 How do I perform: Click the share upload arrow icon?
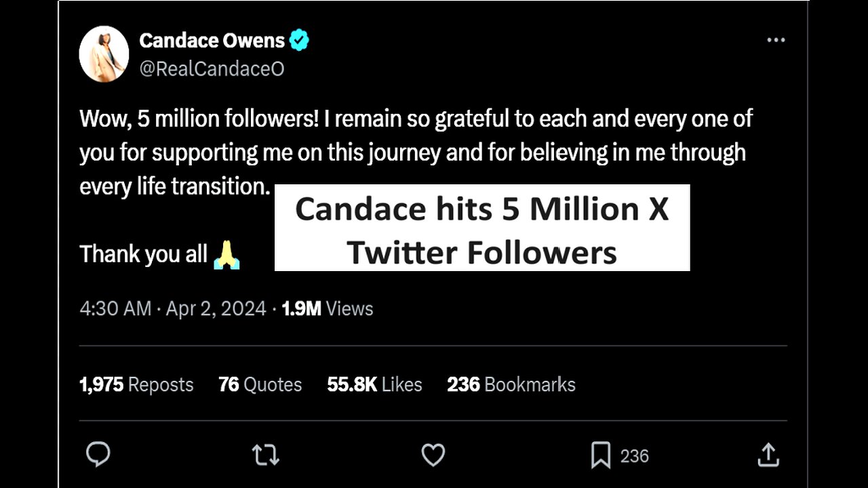point(767,455)
